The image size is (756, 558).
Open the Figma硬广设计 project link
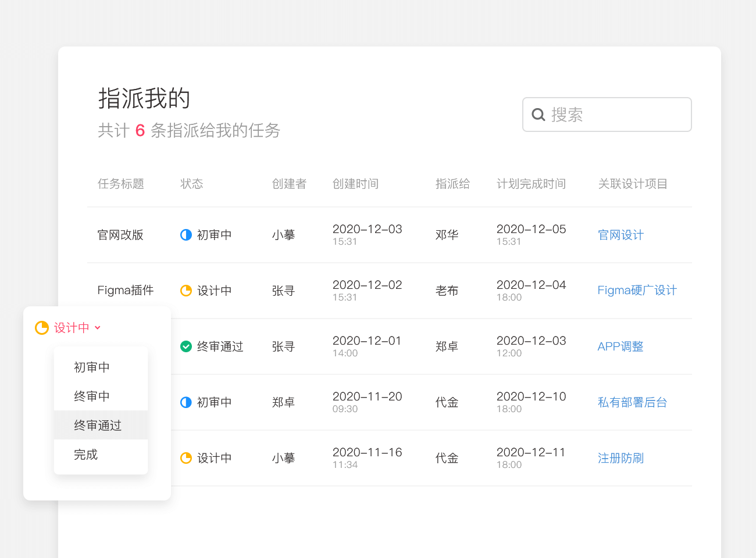click(637, 290)
